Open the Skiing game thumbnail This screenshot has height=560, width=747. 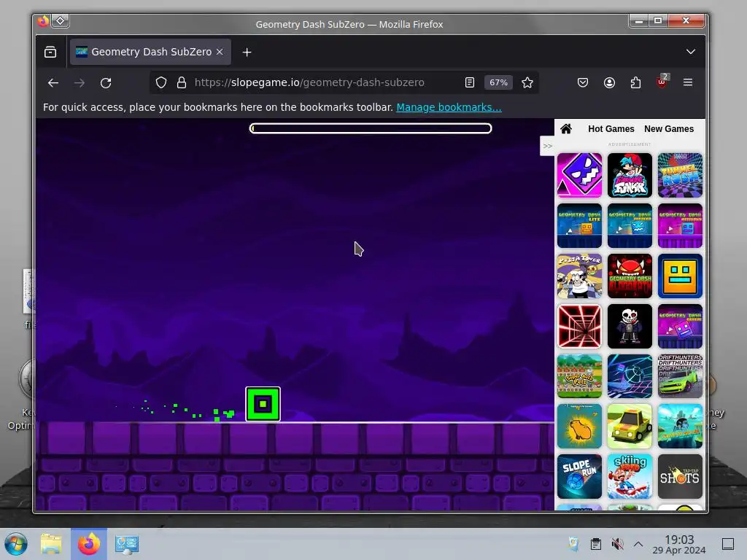pos(630,476)
